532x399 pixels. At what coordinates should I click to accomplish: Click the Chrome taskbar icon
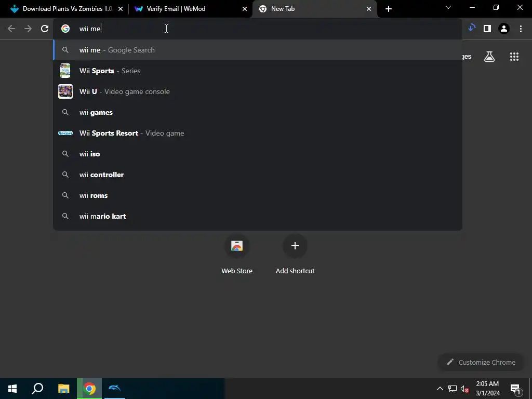point(89,389)
